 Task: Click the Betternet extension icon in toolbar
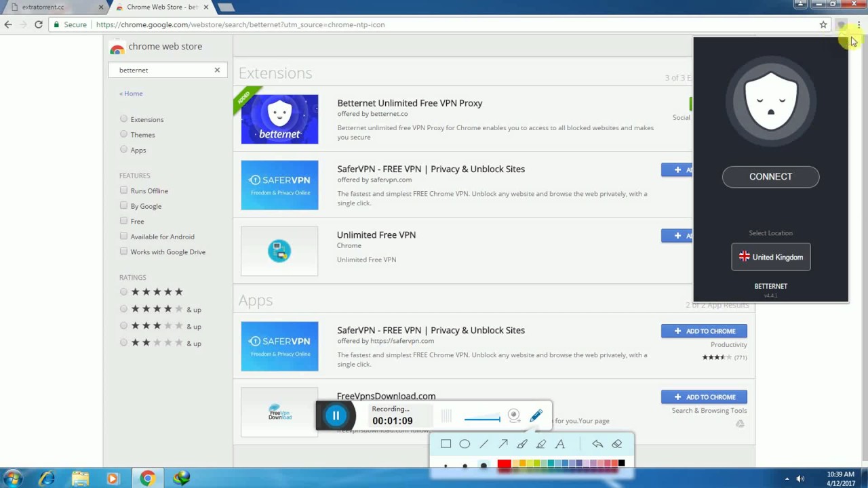pyautogui.click(x=841, y=24)
